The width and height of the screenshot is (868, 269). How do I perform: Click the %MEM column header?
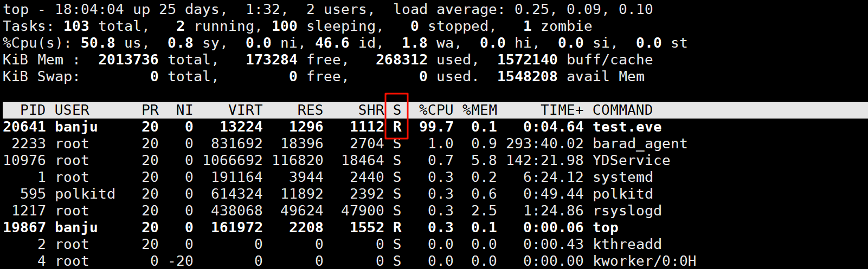[480, 110]
